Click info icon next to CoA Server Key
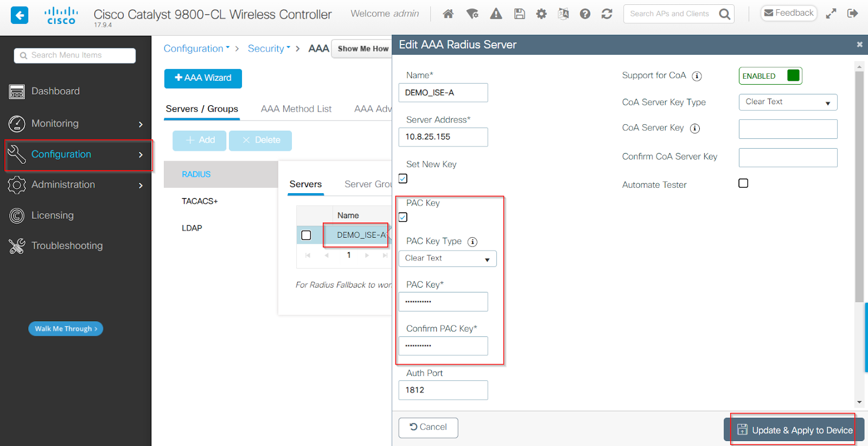Image resolution: width=868 pixels, height=446 pixels. pos(695,129)
